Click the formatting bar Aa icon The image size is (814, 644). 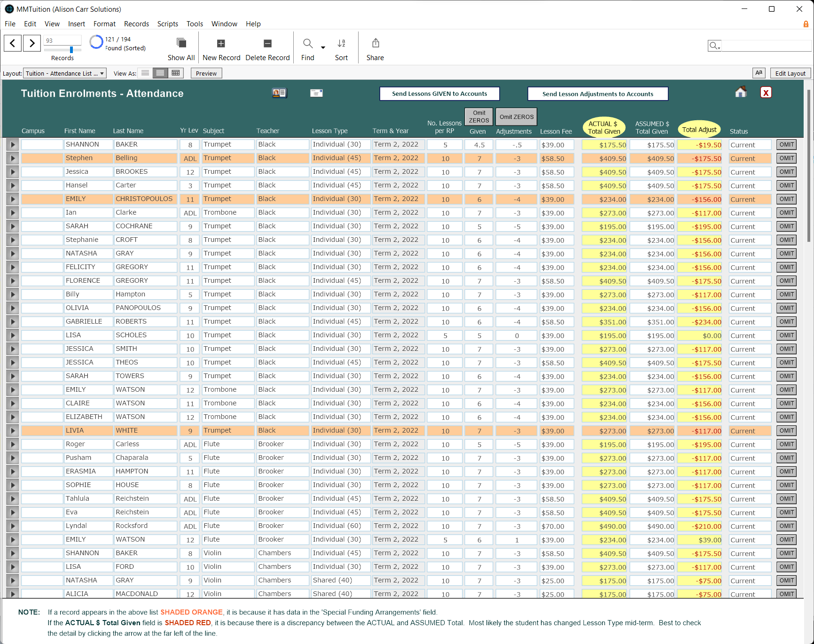pyautogui.click(x=759, y=73)
